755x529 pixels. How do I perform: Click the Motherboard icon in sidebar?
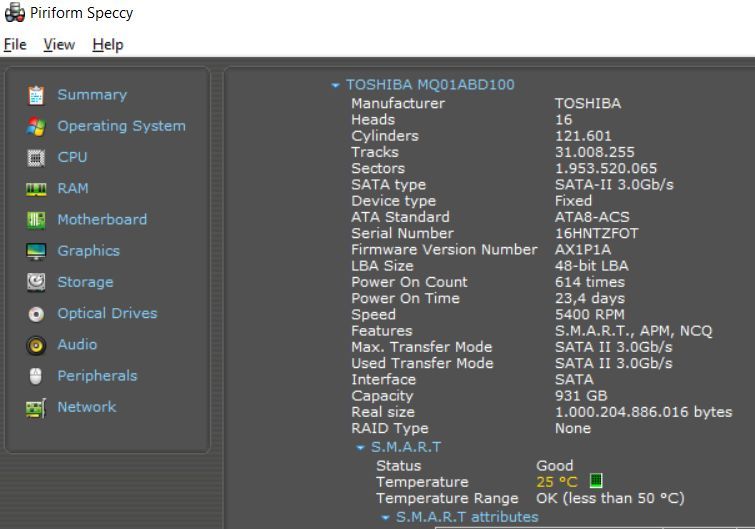(x=36, y=220)
